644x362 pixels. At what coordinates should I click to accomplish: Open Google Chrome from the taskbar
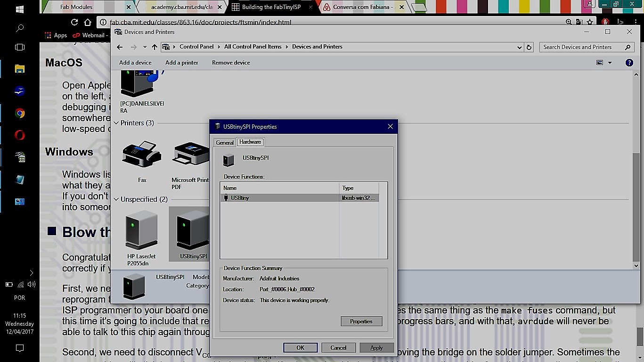20,113
